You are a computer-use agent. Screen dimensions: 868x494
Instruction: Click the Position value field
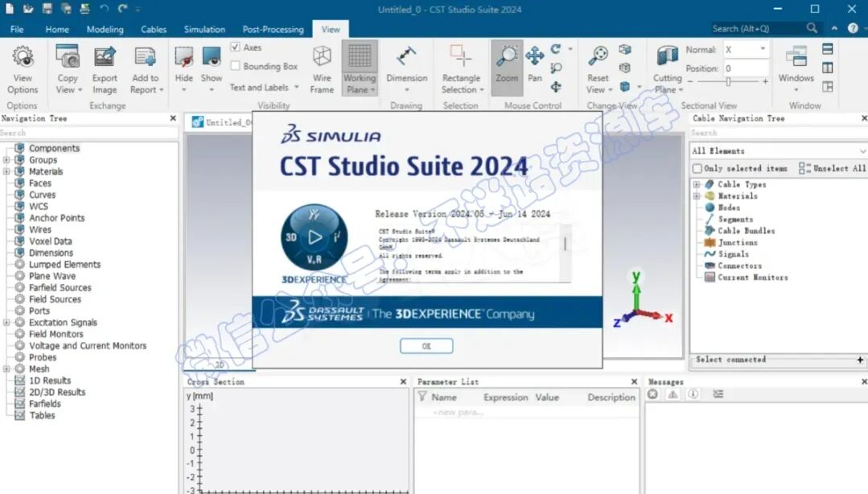coord(746,68)
